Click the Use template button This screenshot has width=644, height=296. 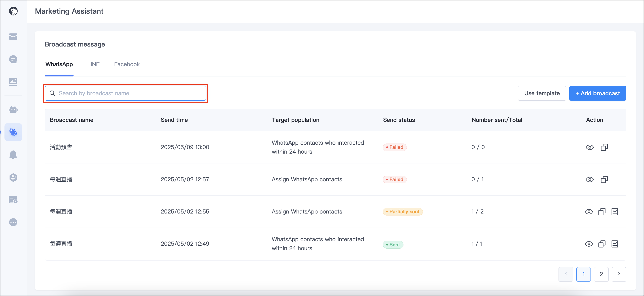click(542, 93)
